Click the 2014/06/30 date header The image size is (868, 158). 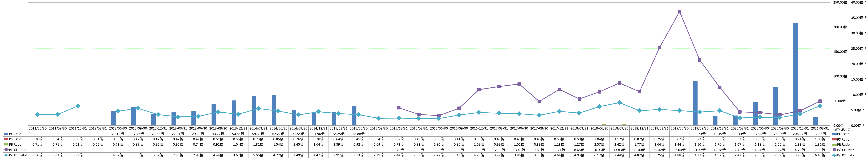[278, 128]
